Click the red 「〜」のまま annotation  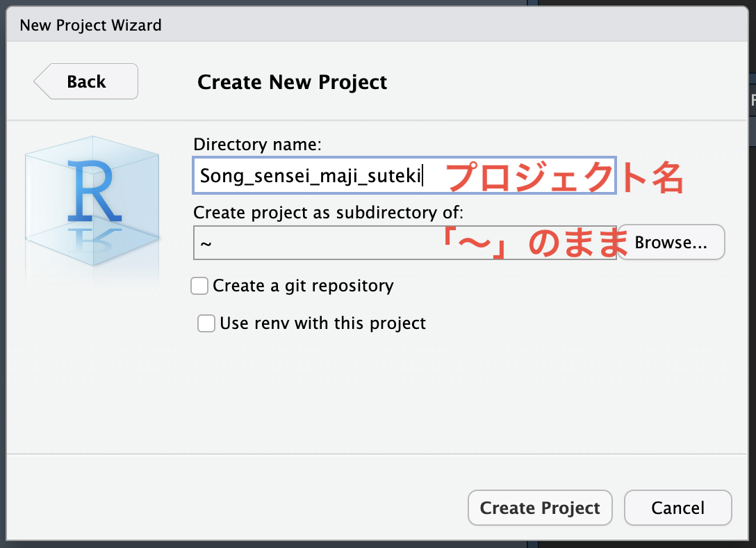pos(535,243)
